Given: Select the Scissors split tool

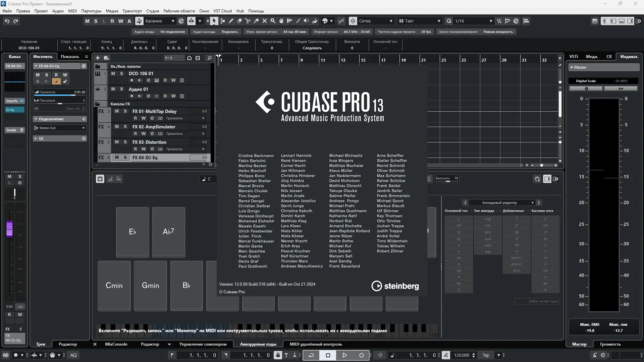Looking at the screenshot, I should (x=248, y=21).
